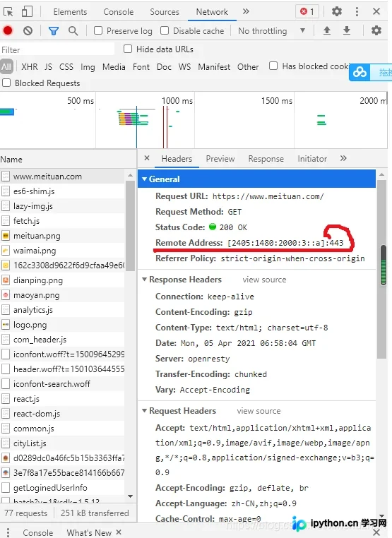
Task: Open the bottom drawer three-dot menu
Action: [8, 532]
